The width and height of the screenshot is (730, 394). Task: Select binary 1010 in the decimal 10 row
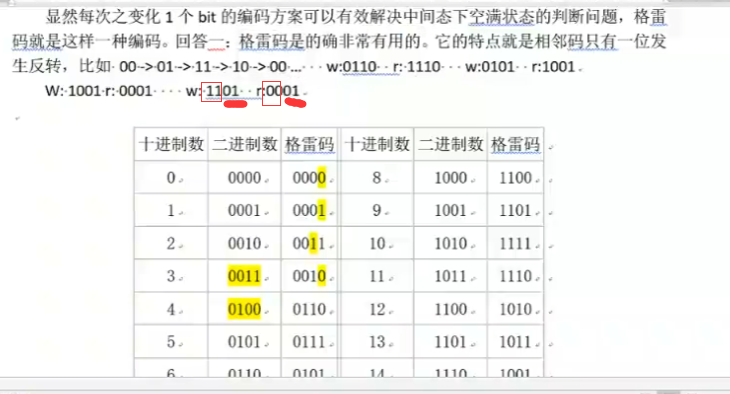(x=451, y=244)
